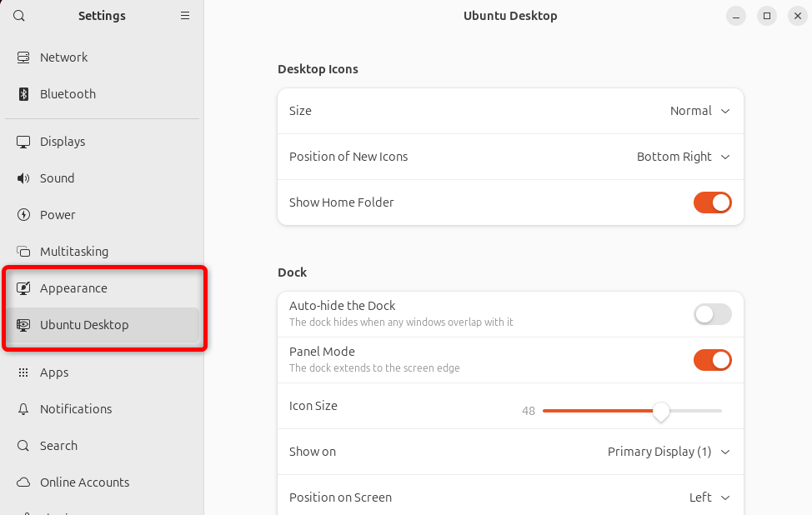Open the desktop icon Size dropdown
Screen dimensions: 812x515
click(700, 111)
